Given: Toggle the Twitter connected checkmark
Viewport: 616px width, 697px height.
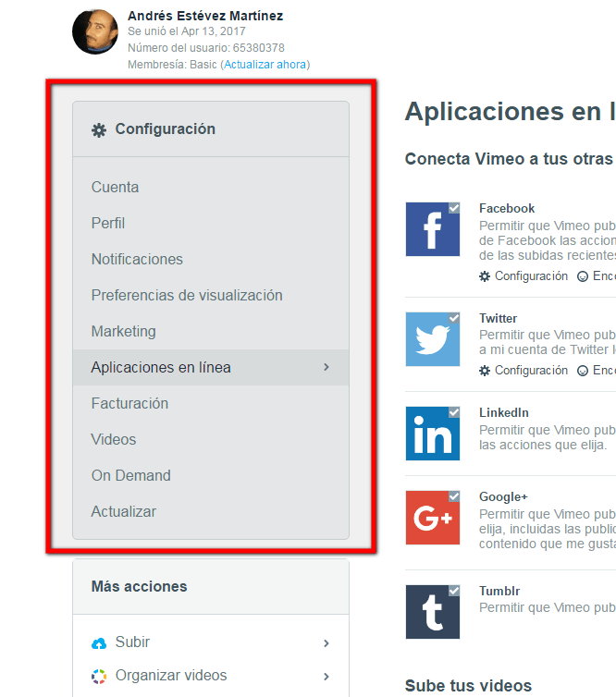Looking at the screenshot, I should tap(453, 318).
